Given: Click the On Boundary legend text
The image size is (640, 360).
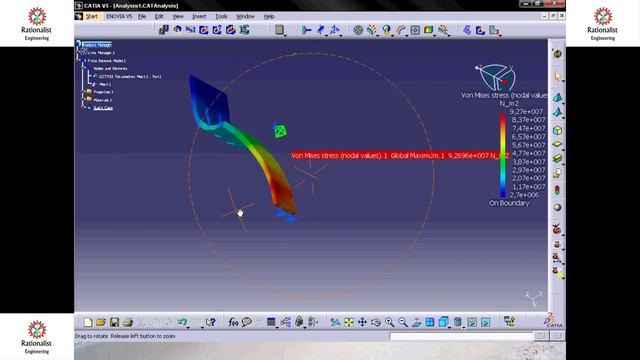Looking at the screenshot, I should pyautogui.click(x=509, y=203).
